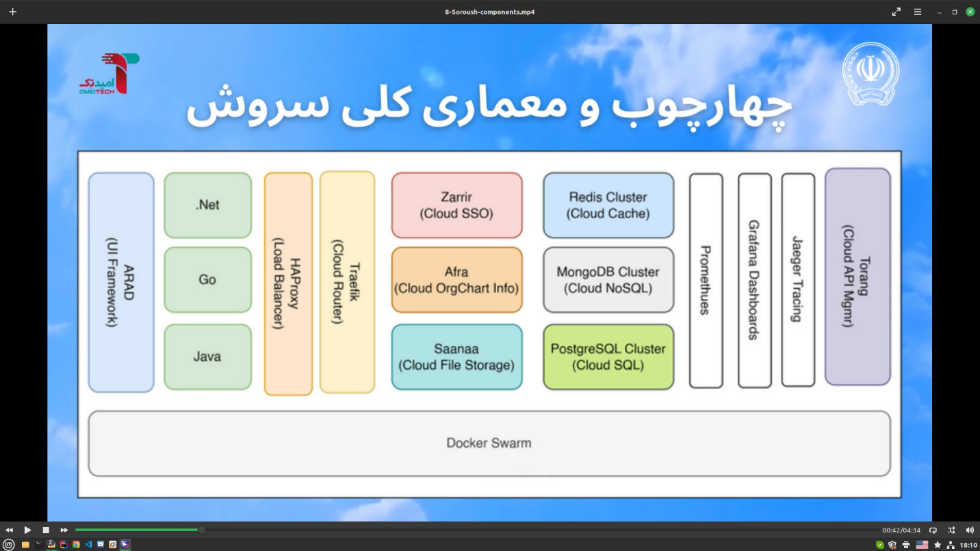Skip forward in the video

click(64, 529)
